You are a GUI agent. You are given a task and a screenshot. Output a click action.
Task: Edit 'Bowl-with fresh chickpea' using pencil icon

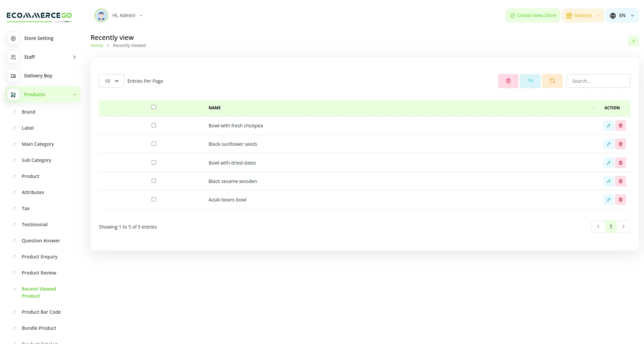[x=609, y=125]
